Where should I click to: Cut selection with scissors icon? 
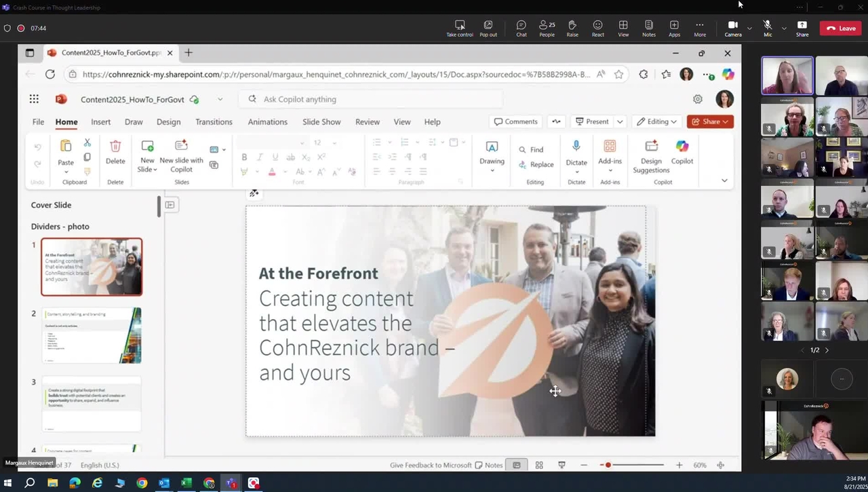coord(87,143)
